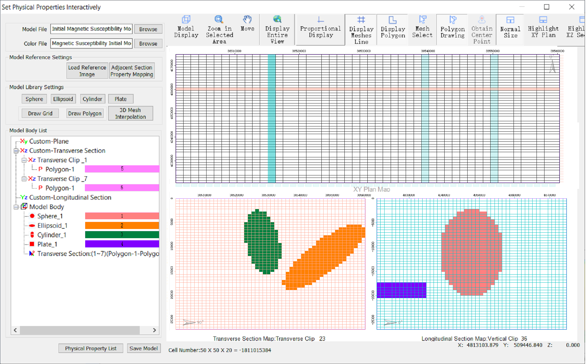Click magenta swatch of Clip _7 Polygon-1

122,187
